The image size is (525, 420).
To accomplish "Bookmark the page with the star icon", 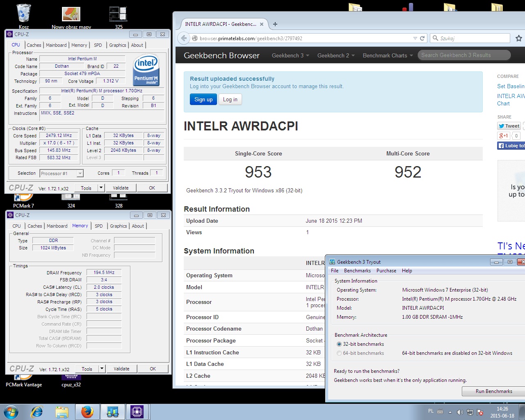I will (x=519, y=38).
